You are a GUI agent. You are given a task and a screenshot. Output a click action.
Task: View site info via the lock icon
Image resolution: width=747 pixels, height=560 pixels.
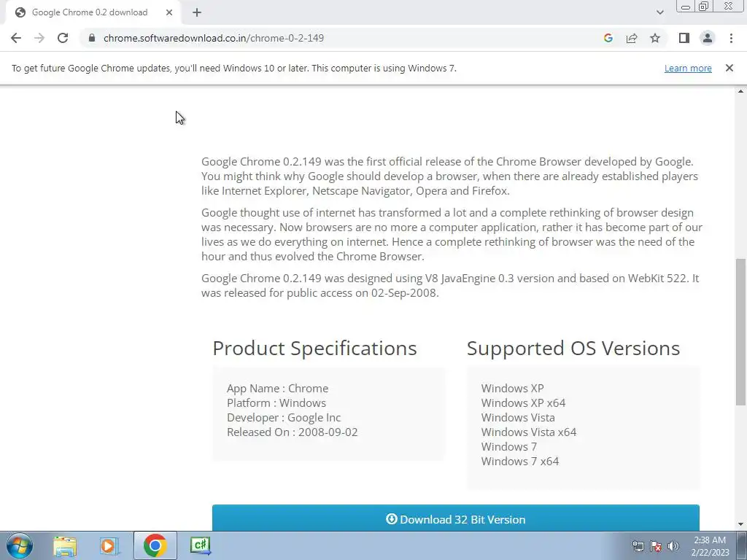pyautogui.click(x=92, y=38)
